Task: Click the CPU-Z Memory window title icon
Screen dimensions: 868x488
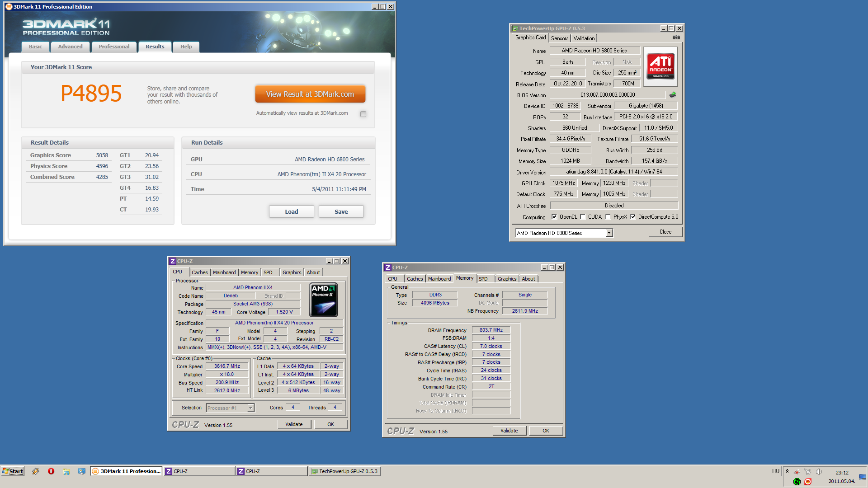Action: click(387, 267)
